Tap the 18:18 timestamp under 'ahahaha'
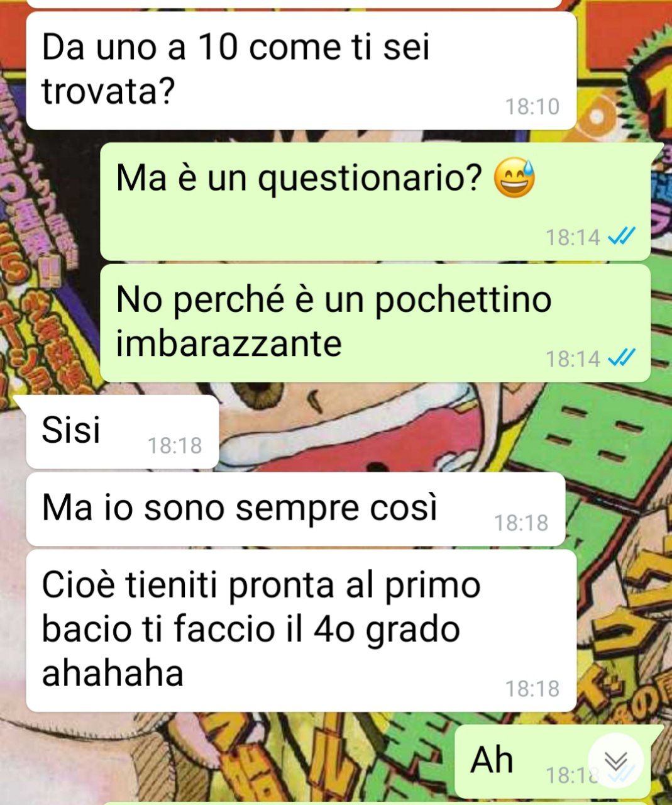This screenshot has width=672, height=805. pyautogui.click(x=532, y=689)
